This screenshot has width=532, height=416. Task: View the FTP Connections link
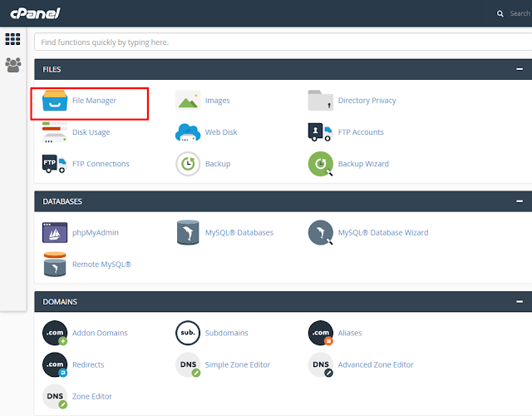[101, 164]
